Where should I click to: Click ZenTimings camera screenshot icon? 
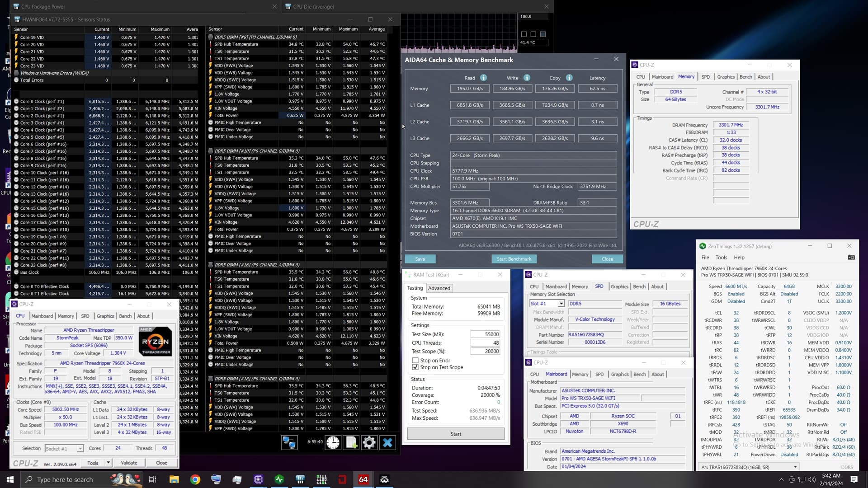[851, 258]
